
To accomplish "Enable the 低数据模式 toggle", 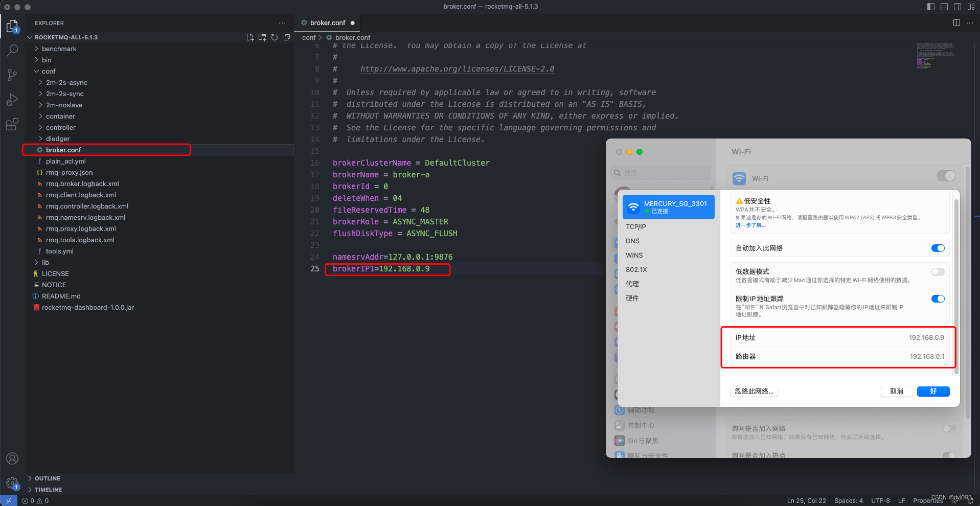I will (x=938, y=271).
